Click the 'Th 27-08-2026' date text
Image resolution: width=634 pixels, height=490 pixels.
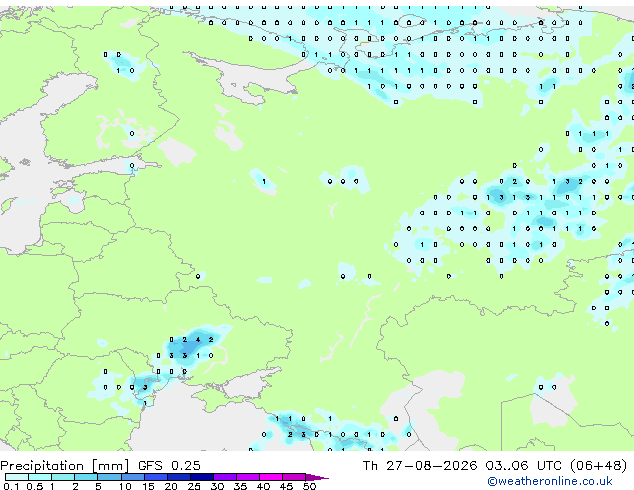[420, 466]
